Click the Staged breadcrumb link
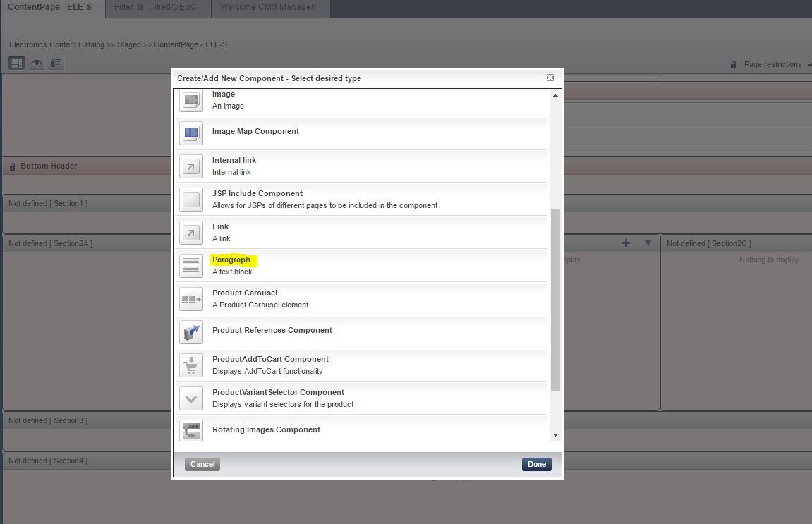Viewport: 812px width, 524px height. point(126,44)
